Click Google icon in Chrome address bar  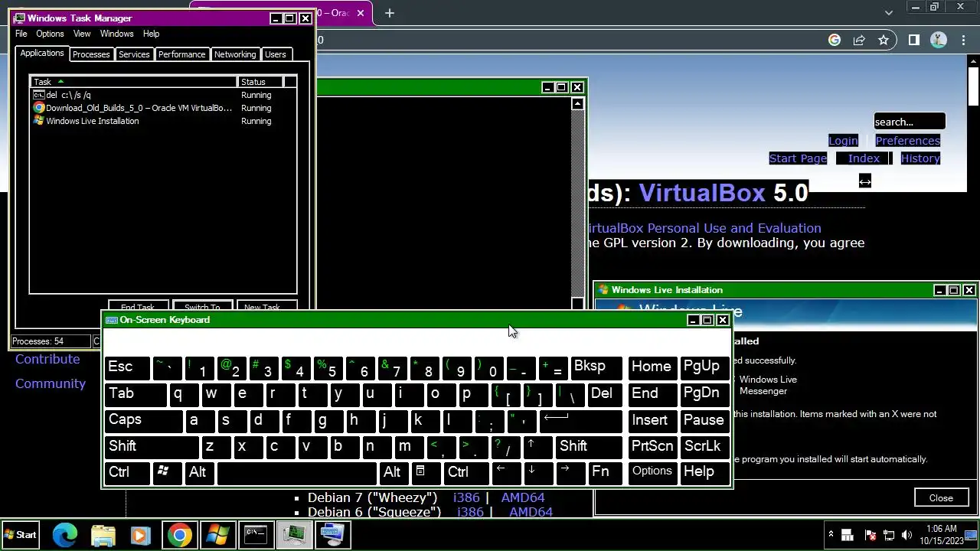[835, 40]
